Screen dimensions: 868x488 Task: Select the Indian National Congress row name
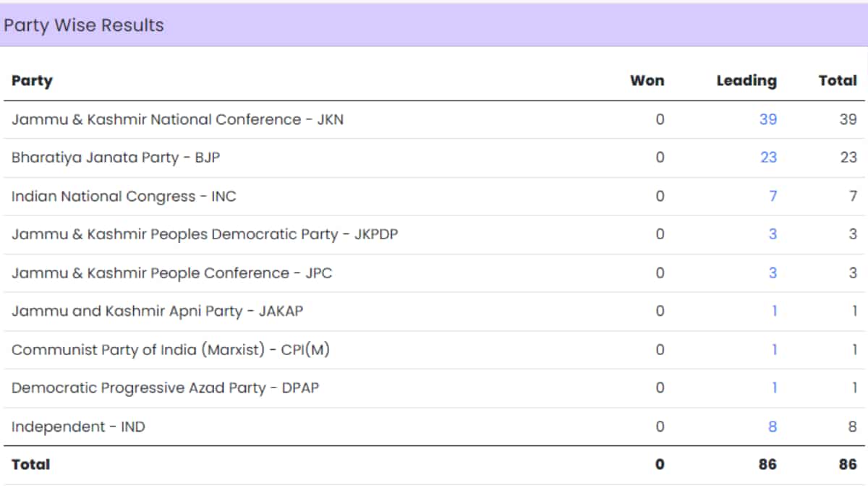tap(124, 196)
